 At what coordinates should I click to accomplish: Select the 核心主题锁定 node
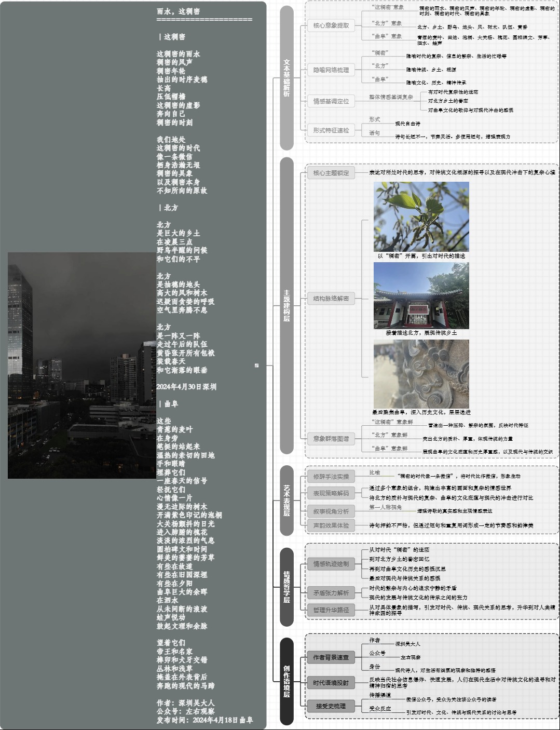[331, 173]
